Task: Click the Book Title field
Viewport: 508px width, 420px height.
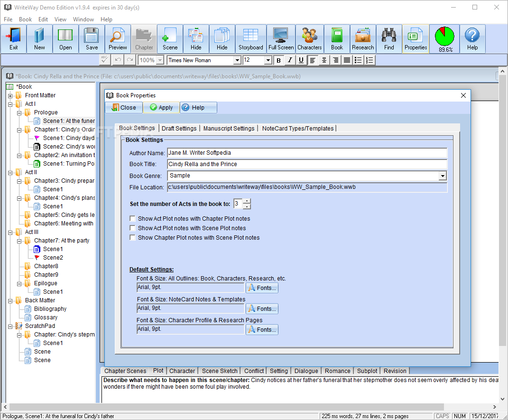Action: click(x=307, y=164)
